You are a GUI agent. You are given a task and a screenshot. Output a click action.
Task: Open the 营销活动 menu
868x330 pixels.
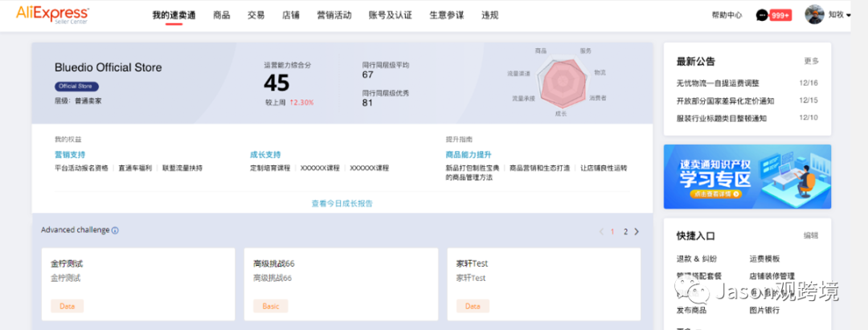coord(334,15)
